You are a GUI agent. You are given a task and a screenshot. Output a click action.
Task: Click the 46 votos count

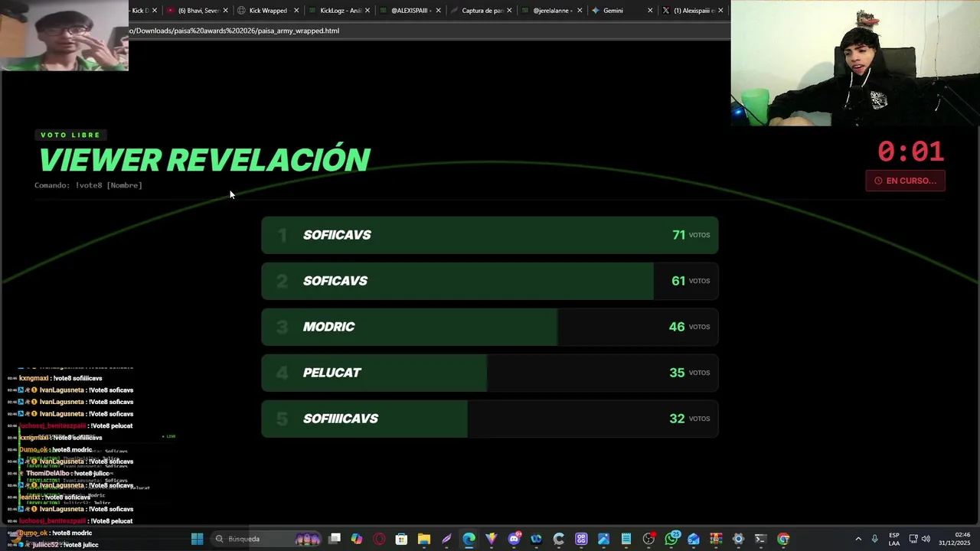[x=689, y=327]
